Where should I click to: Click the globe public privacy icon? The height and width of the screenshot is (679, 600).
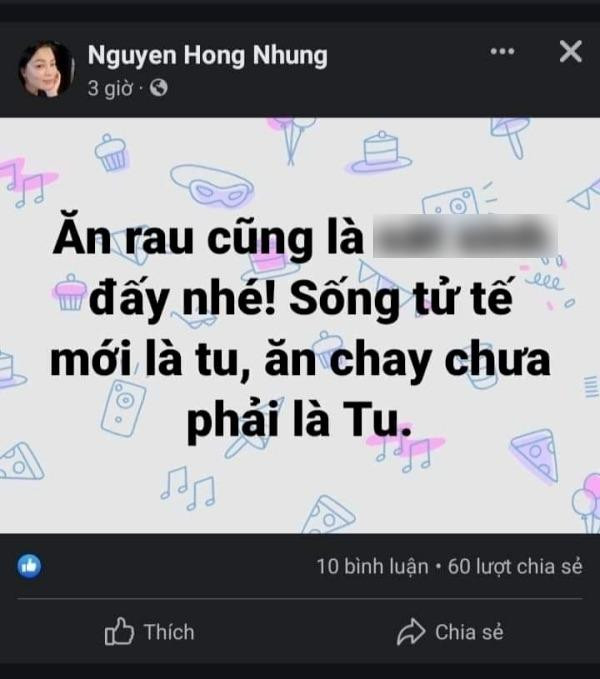tap(158, 88)
